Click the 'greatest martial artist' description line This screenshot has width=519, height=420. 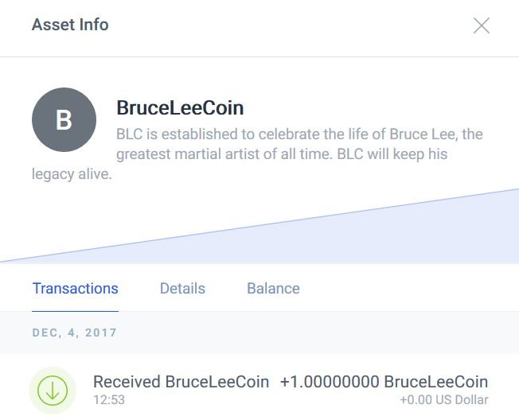coord(282,154)
